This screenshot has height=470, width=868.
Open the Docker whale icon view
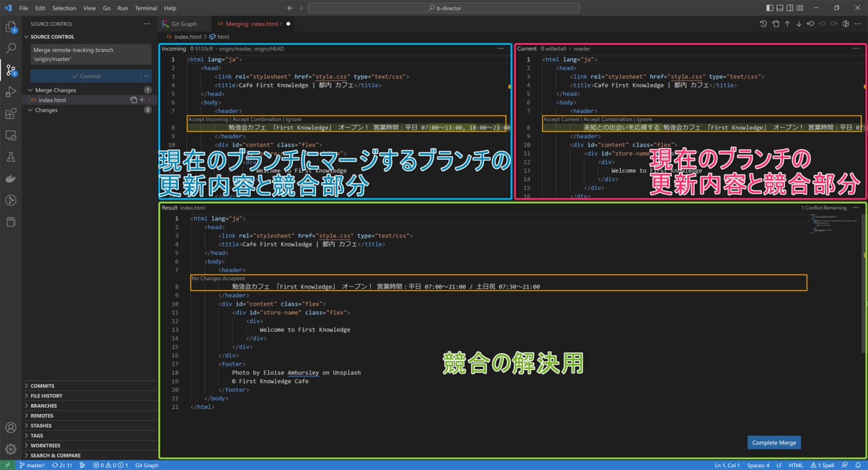11,179
